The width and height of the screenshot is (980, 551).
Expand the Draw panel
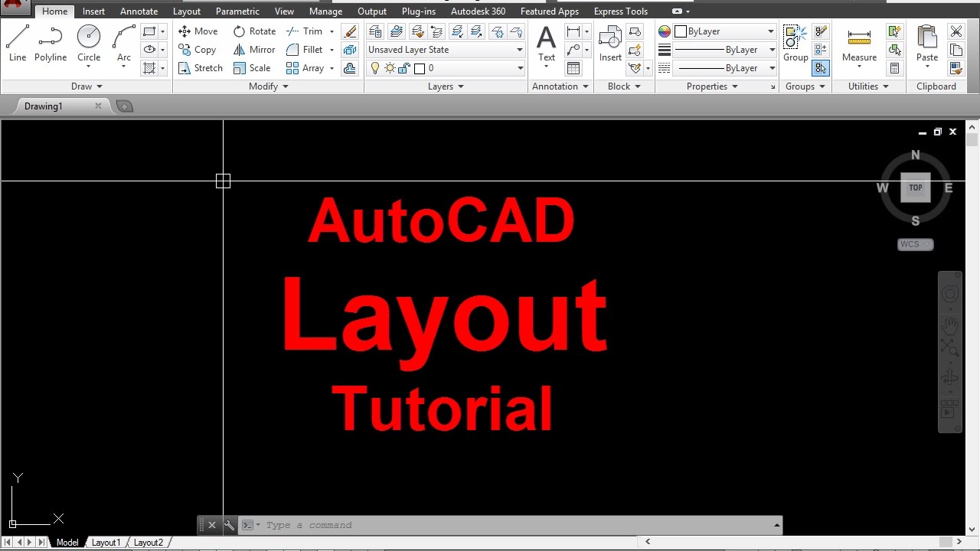point(87,86)
